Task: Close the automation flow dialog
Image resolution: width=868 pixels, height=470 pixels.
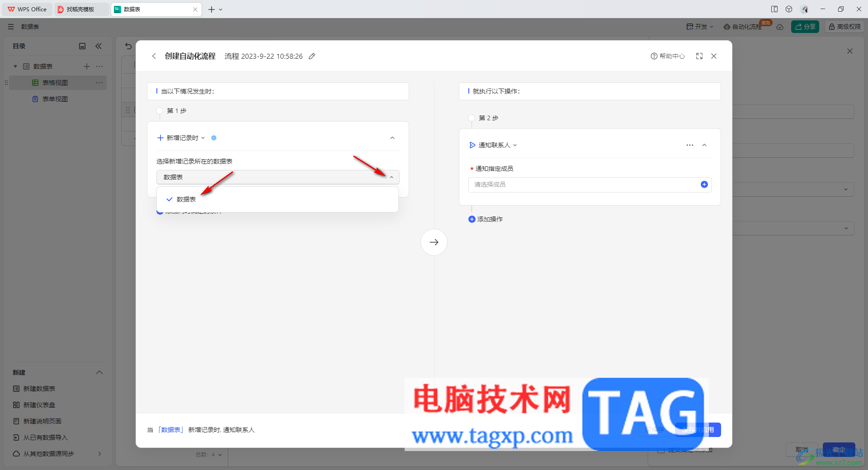Action: (x=714, y=56)
